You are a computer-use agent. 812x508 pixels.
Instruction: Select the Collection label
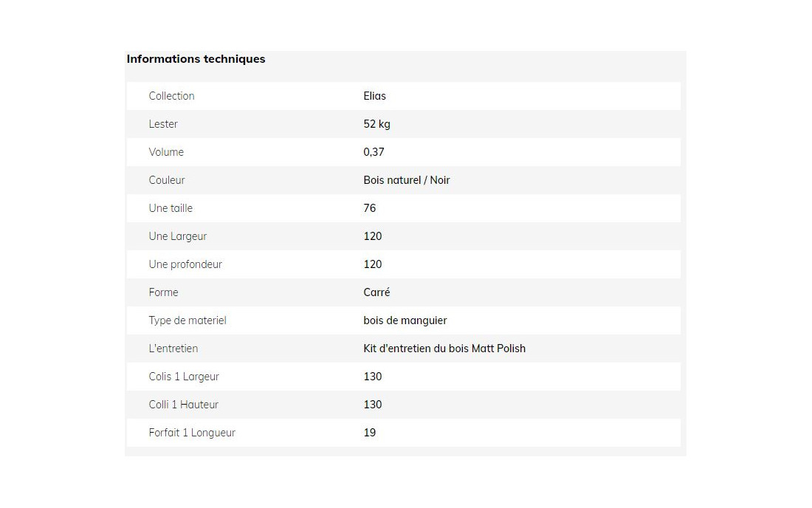[x=171, y=96]
